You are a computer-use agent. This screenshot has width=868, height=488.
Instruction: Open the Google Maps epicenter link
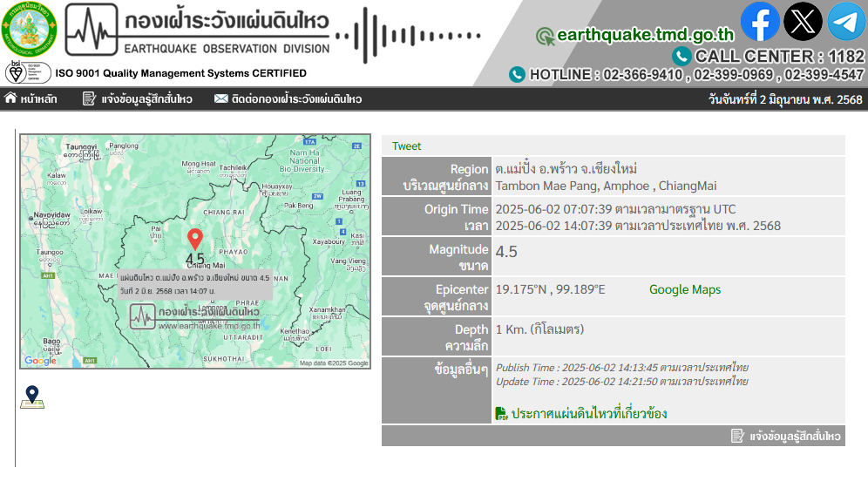tap(684, 289)
